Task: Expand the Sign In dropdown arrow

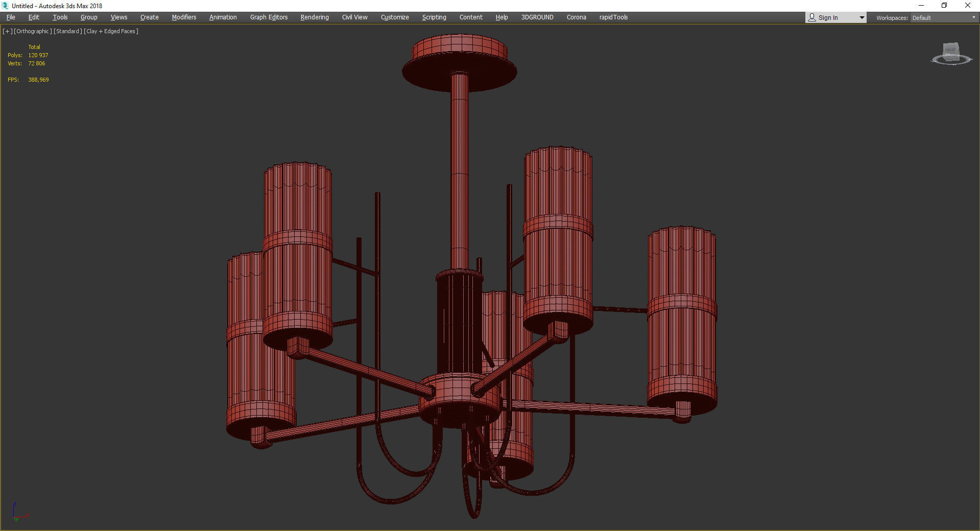Action: (x=862, y=18)
